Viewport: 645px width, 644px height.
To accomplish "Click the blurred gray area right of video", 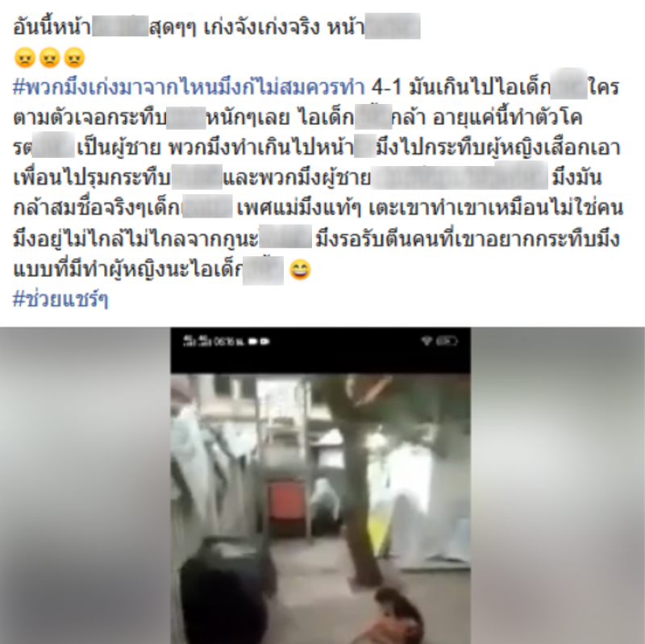I will [558, 486].
